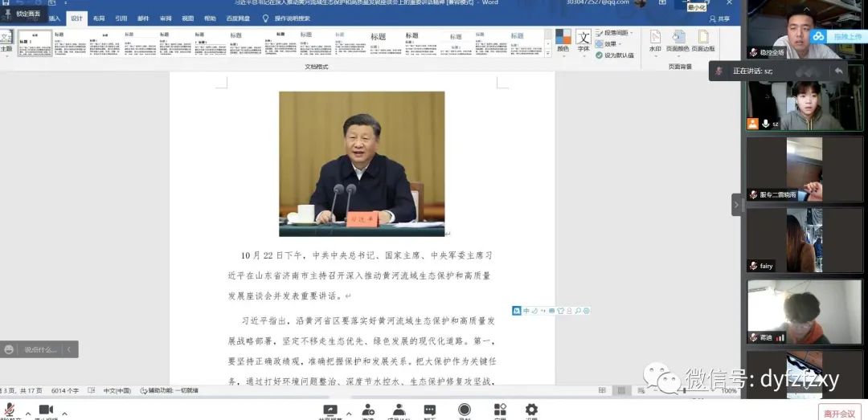Switch to the 布局 (Layout) ribbon tab
This screenshot has width=868, height=420.
(98, 18)
